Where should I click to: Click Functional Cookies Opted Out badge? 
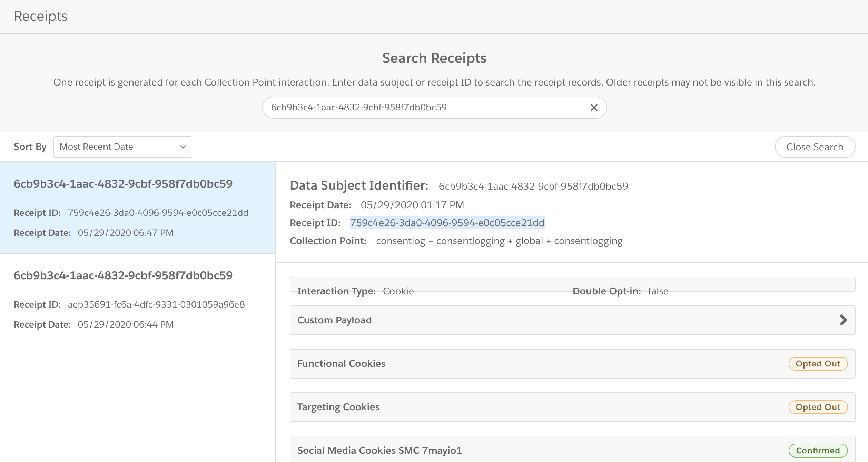click(818, 364)
